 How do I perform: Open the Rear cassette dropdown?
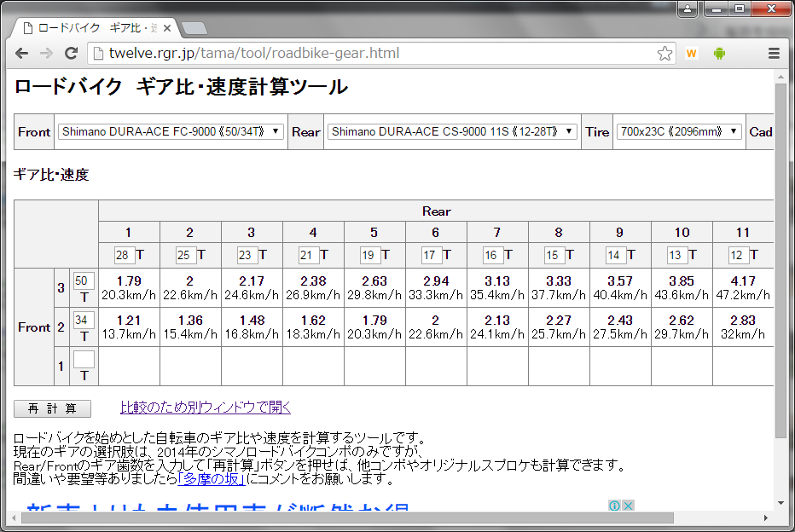coord(452,132)
